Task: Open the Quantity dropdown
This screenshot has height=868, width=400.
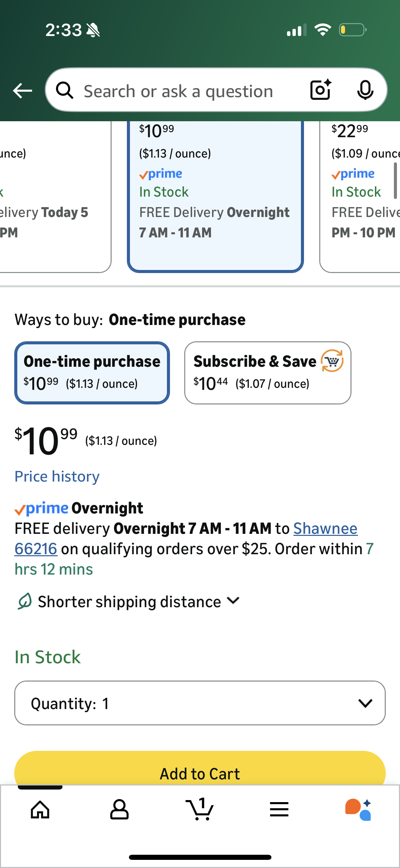Action: pyautogui.click(x=199, y=703)
